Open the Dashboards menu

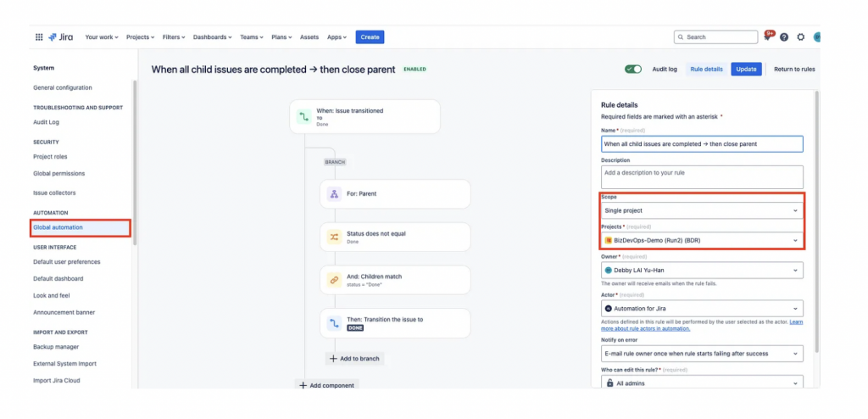tap(213, 37)
